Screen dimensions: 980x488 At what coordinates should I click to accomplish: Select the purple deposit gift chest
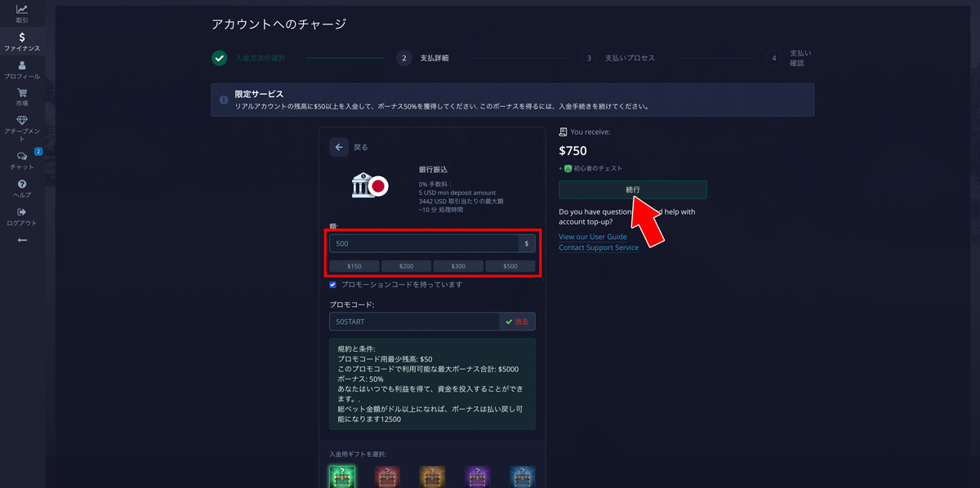[x=476, y=476]
